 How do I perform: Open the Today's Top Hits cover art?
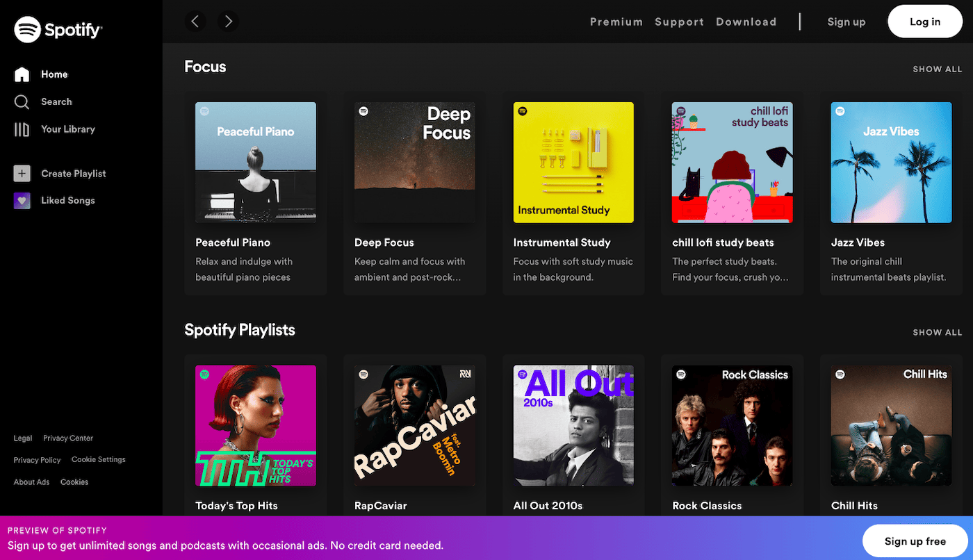click(256, 426)
